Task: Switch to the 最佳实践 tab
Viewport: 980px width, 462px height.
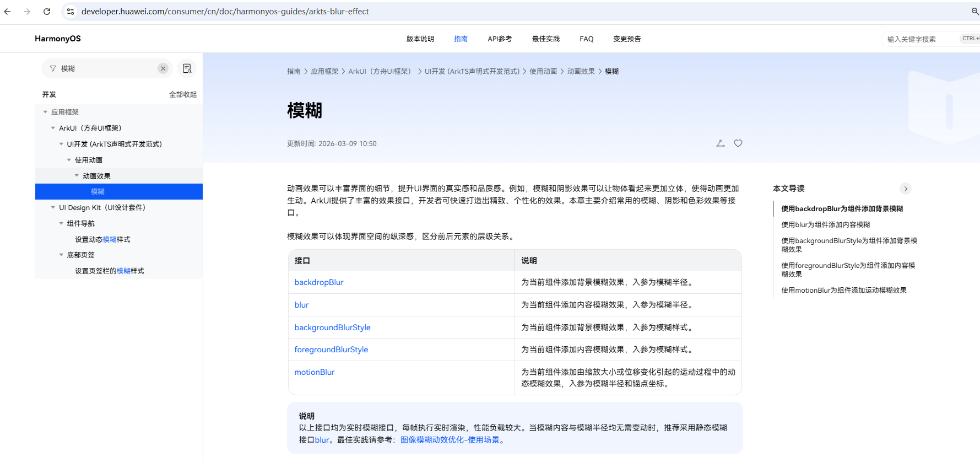Action: (545, 39)
